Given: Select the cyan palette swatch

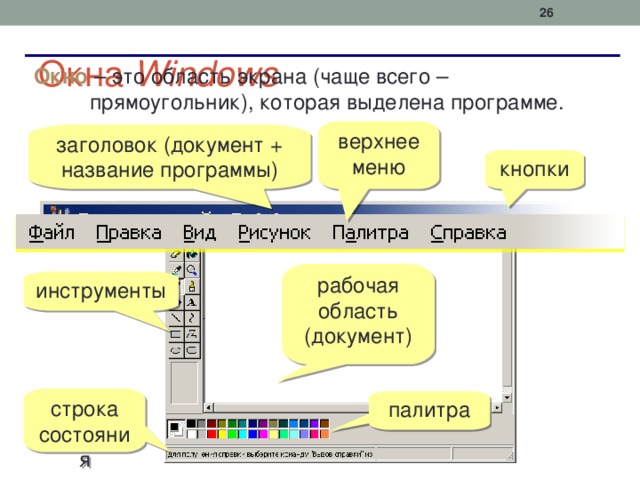Looking at the screenshot, I should [242, 434].
